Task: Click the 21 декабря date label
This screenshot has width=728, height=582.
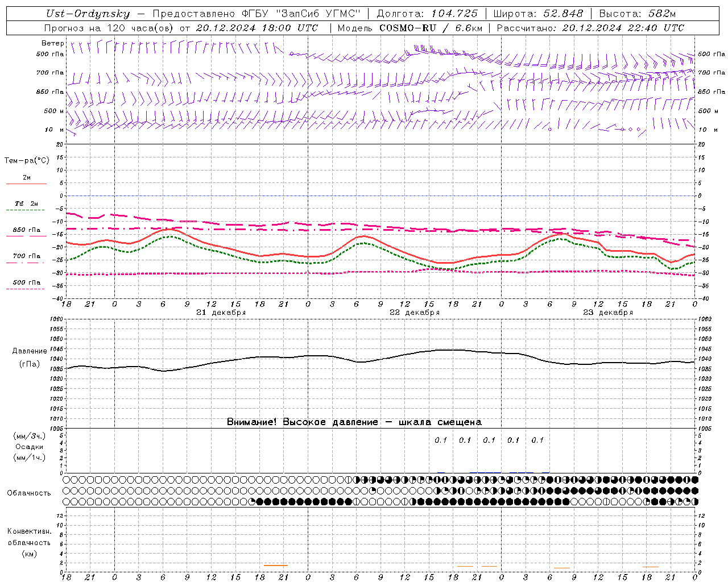Action: click(221, 313)
